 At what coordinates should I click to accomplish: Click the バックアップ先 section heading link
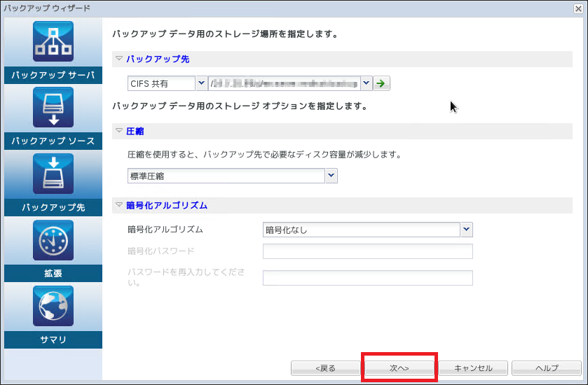(158, 59)
